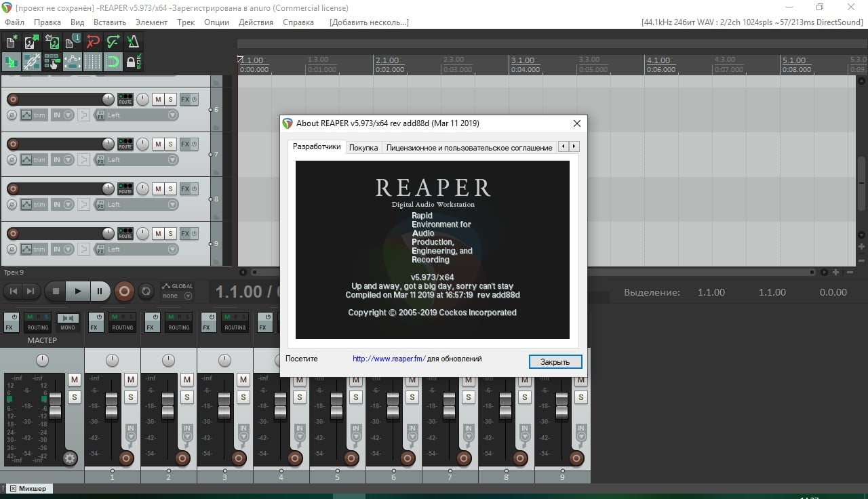868x499 pixels.
Task: Open trim envelope button on track 8
Action: (33, 205)
